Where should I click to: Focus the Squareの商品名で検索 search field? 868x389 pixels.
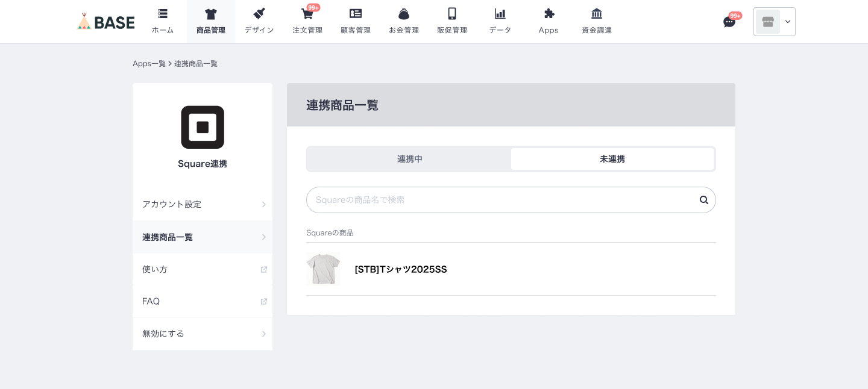tap(511, 200)
